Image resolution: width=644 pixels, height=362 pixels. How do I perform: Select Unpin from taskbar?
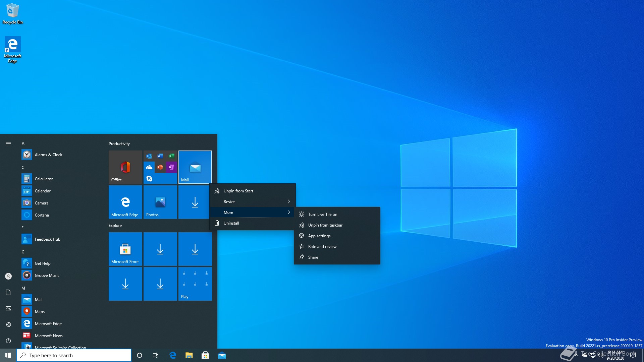337,225
